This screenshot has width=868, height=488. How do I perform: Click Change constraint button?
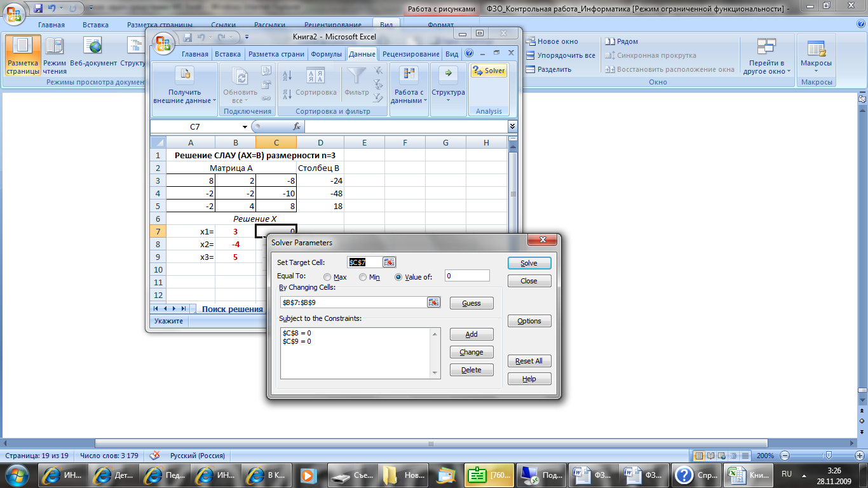point(471,352)
